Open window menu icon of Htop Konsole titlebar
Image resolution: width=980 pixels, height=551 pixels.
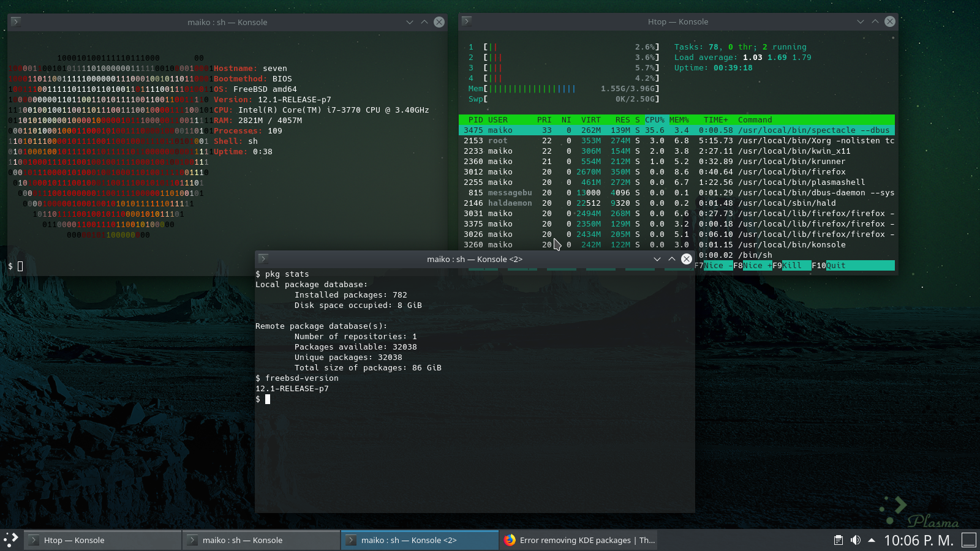tap(467, 21)
